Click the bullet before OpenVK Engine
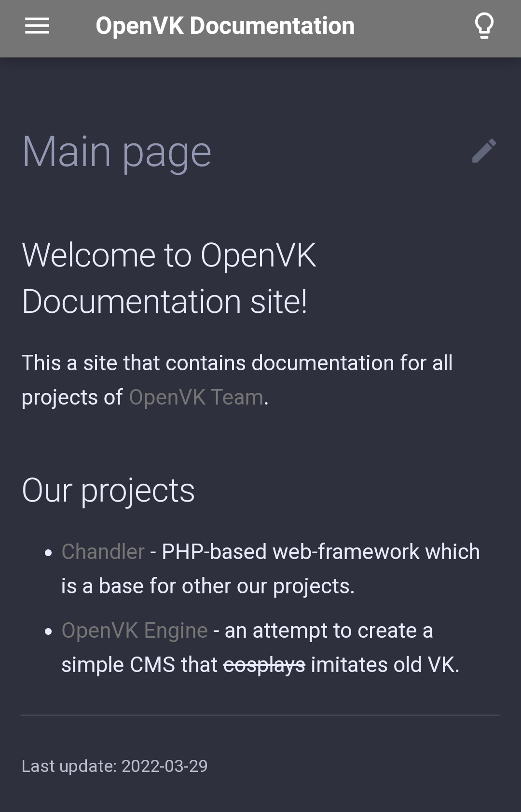This screenshot has width=521, height=812. click(x=48, y=631)
